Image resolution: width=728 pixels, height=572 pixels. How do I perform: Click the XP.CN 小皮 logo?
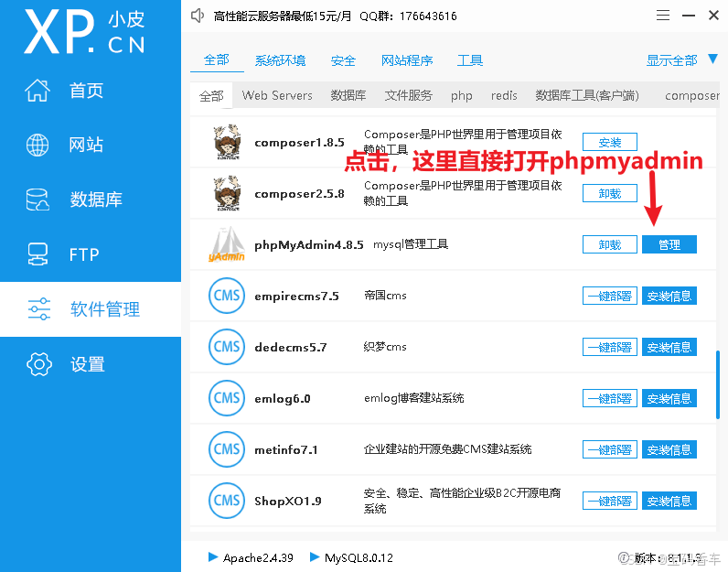[84, 32]
